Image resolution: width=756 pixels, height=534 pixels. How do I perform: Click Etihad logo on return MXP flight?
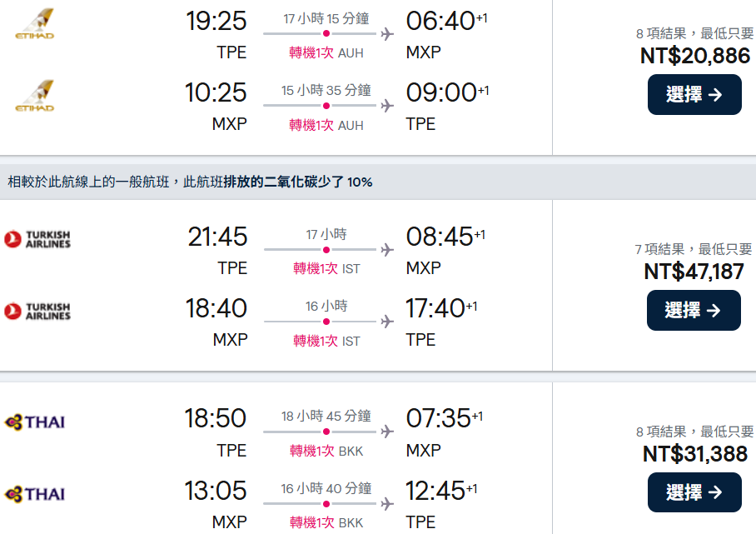(x=34, y=95)
